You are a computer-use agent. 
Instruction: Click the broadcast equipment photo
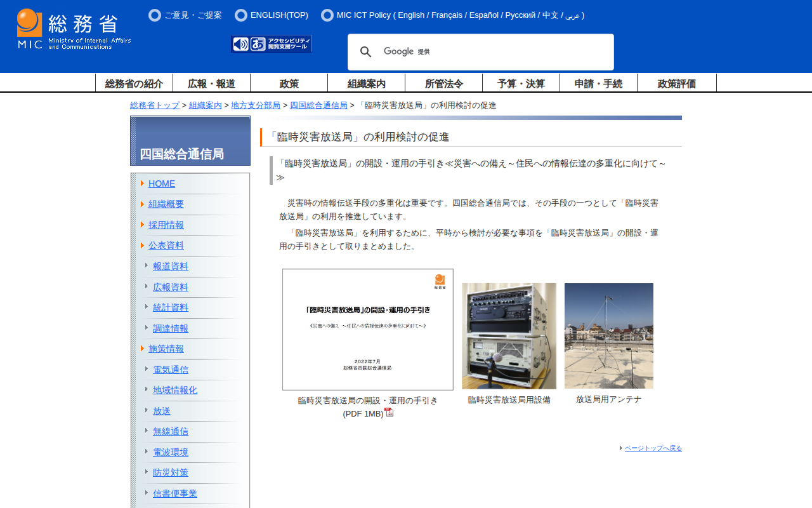(509, 336)
